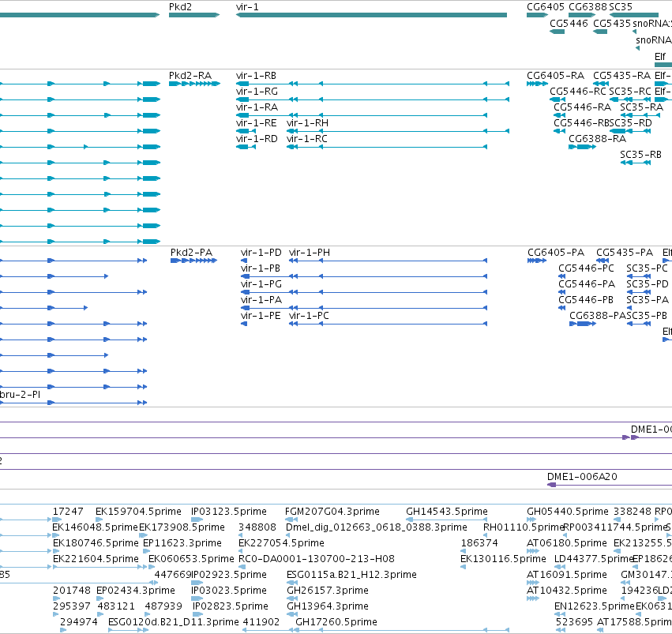672x634 pixels.
Task: Click EST AT10432.5prime
Action: pyautogui.click(x=566, y=591)
